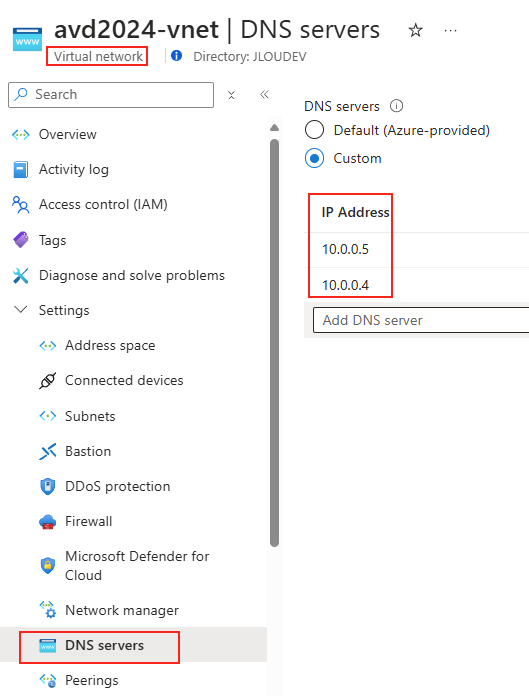Click the DNS servers info tooltip icon
The image size is (529, 696).
[x=396, y=106]
